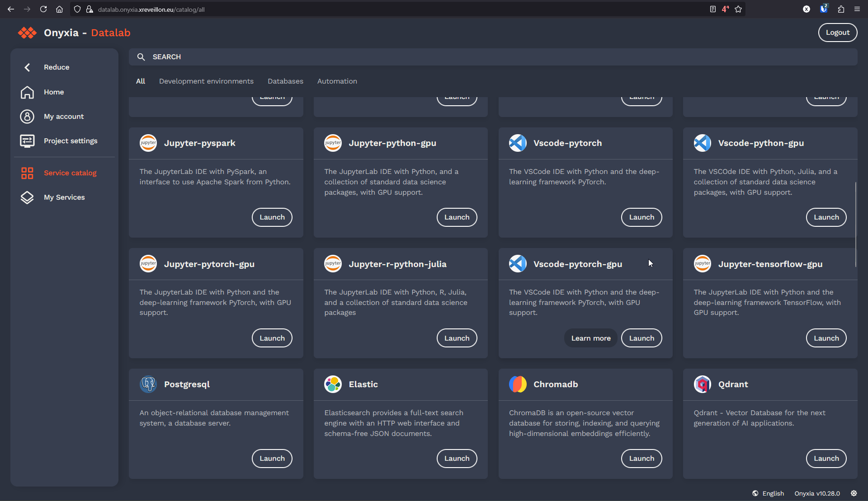The width and height of the screenshot is (868, 501).
Task: Open Project settings sidebar icon
Action: [27, 141]
